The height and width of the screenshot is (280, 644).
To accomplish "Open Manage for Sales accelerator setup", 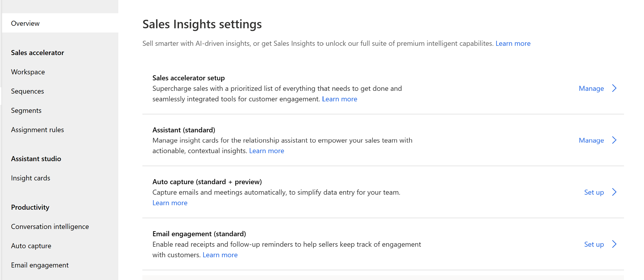I will click(591, 88).
